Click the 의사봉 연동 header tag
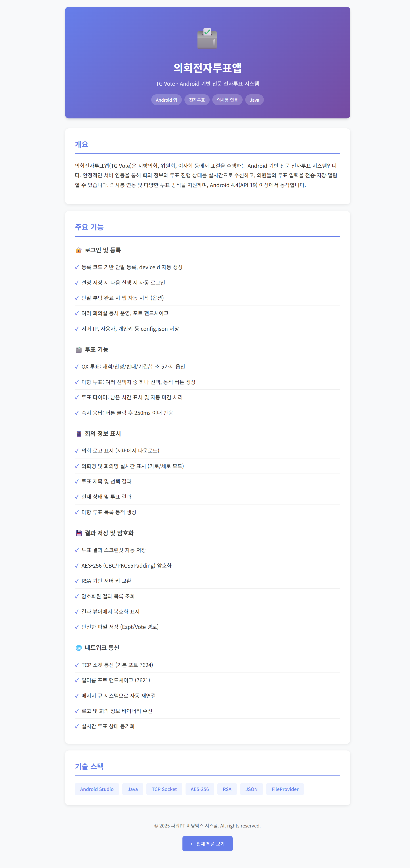The image size is (410, 868). (227, 100)
